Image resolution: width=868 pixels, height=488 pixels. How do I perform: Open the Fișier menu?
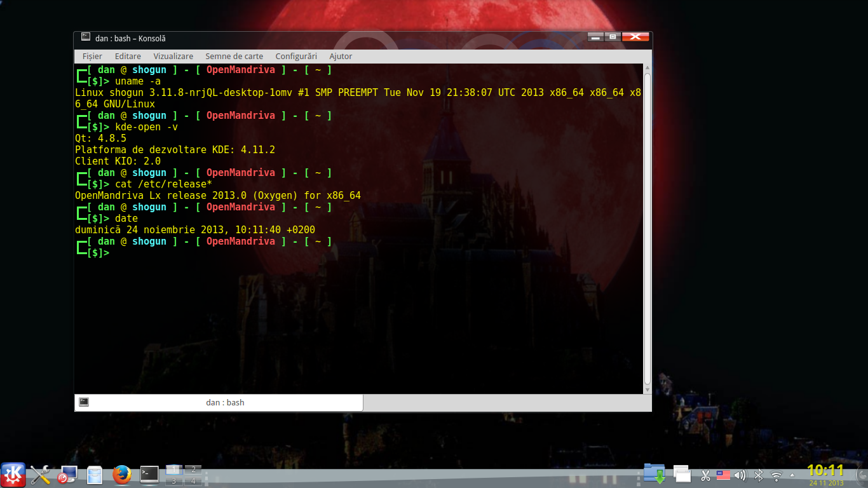[92, 56]
